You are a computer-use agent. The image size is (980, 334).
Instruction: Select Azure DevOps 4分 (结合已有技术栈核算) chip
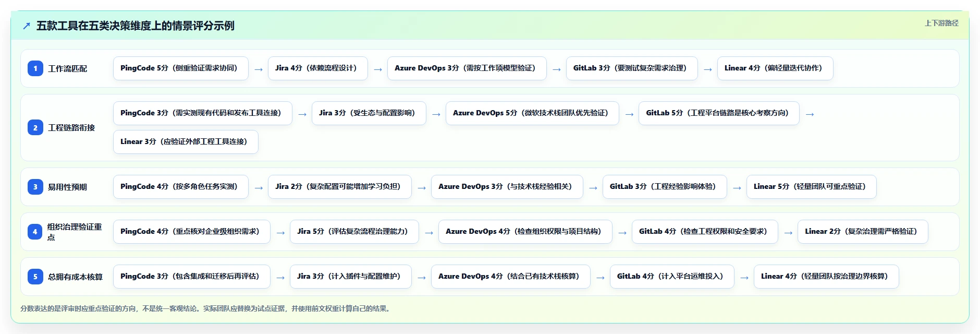[511, 277]
